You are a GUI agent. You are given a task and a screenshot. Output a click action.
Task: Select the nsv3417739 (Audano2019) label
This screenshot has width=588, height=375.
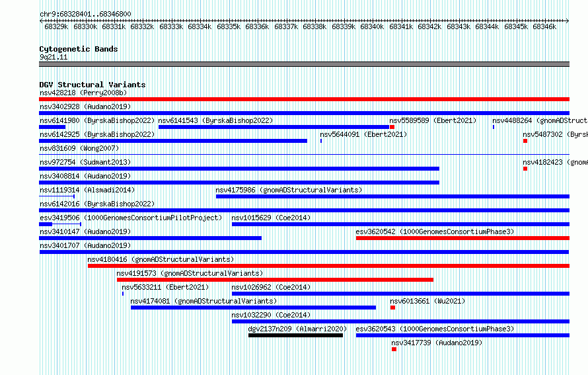pyautogui.click(x=437, y=343)
